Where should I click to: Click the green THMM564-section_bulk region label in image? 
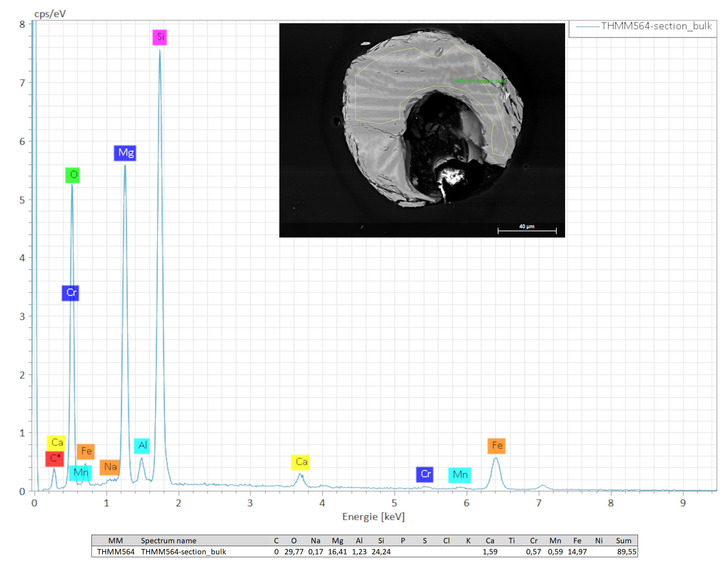[478, 81]
